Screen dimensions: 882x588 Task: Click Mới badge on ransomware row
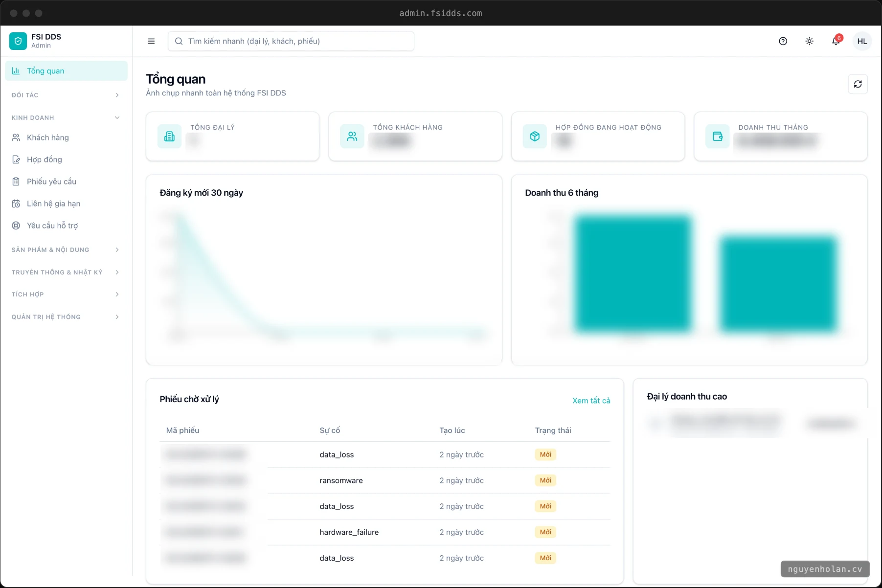(545, 480)
